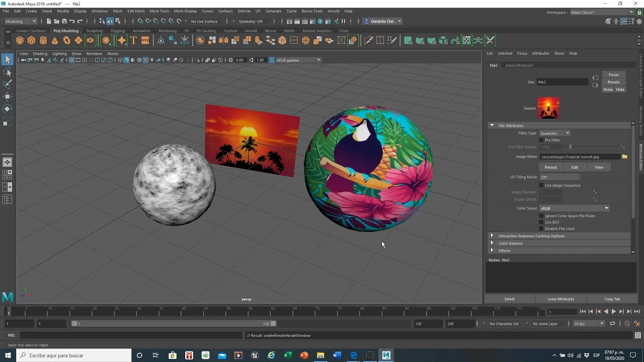
Task: Click the Image Name path field
Action: coord(580,157)
